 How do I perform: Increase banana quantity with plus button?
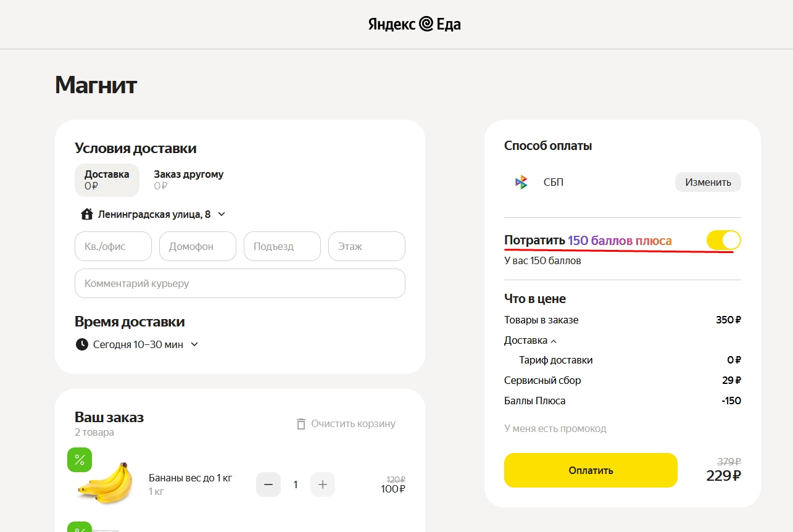(323, 484)
